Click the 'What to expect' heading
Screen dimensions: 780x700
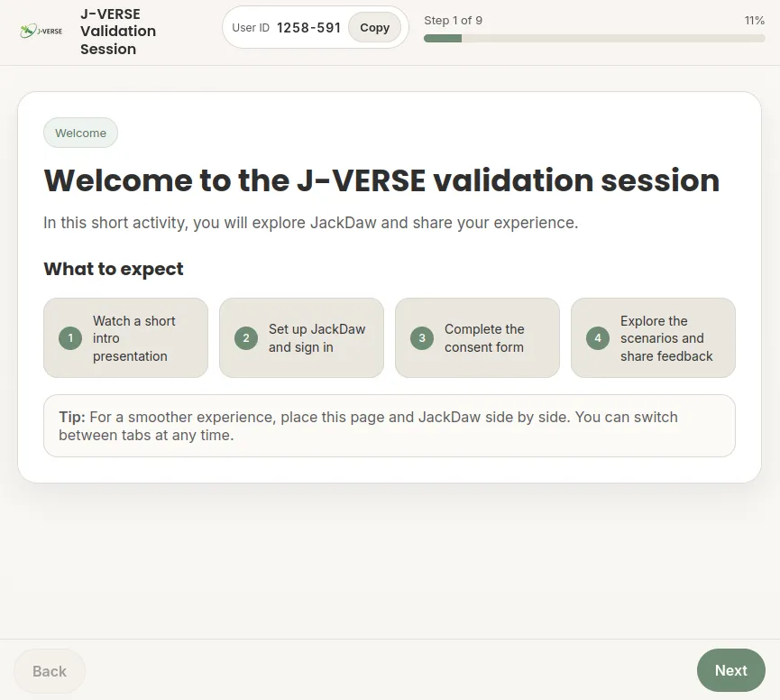[114, 269]
